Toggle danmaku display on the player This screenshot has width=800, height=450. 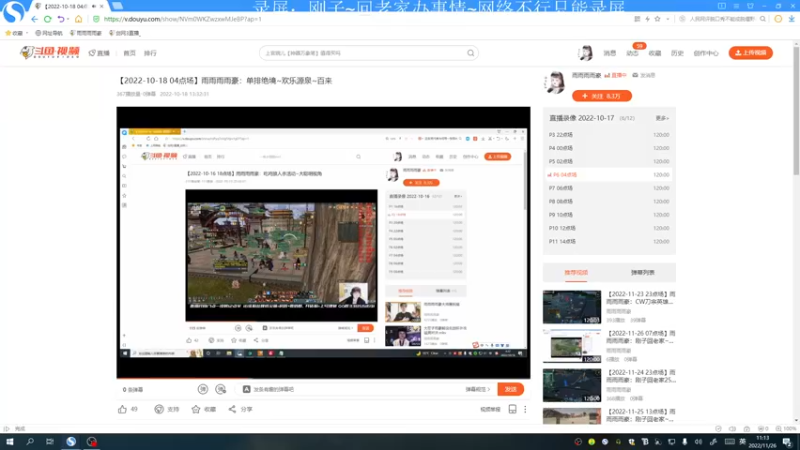point(203,389)
